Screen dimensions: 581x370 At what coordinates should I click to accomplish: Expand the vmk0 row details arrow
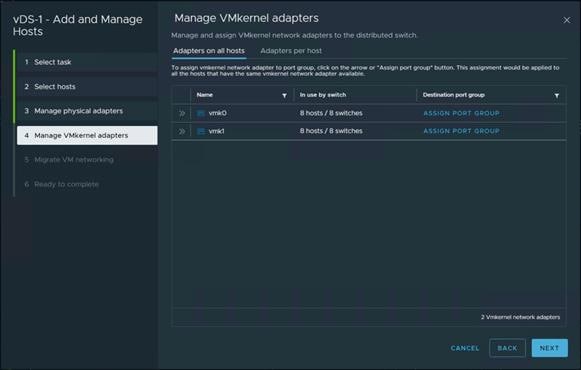pyautogui.click(x=182, y=113)
